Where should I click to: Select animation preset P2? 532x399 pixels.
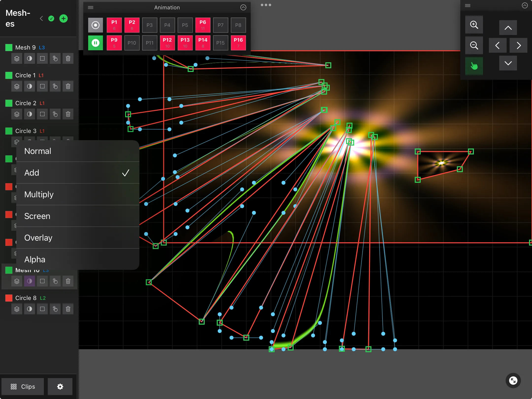tap(132, 25)
